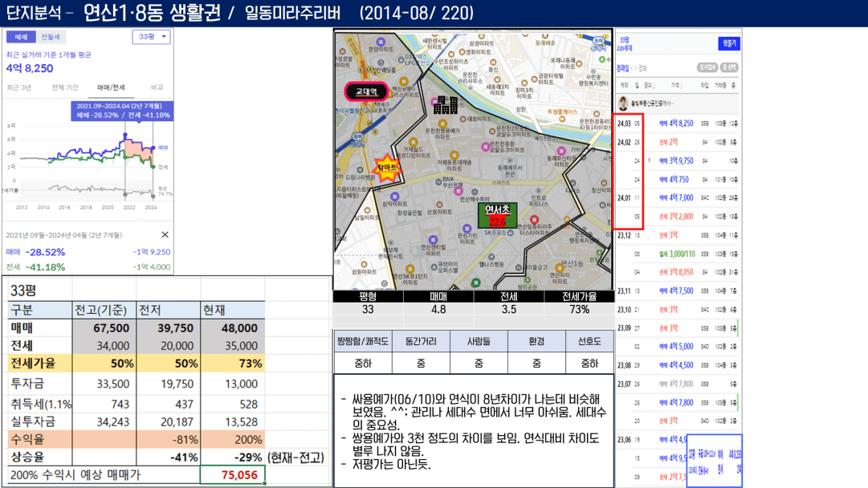Open the 24.01 매매 4억 7,000 row
Viewport: 868px width, 488px height.
coord(678,197)
